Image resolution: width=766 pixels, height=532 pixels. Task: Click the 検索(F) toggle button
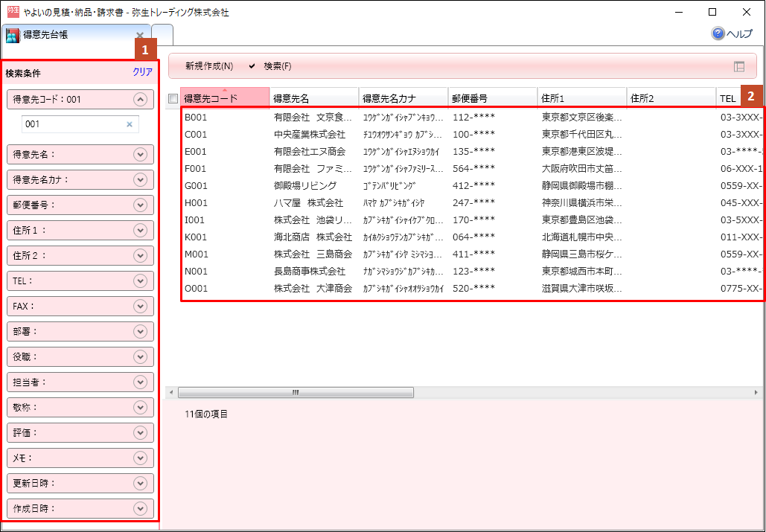pyautogui.click(x=270, y=66)
